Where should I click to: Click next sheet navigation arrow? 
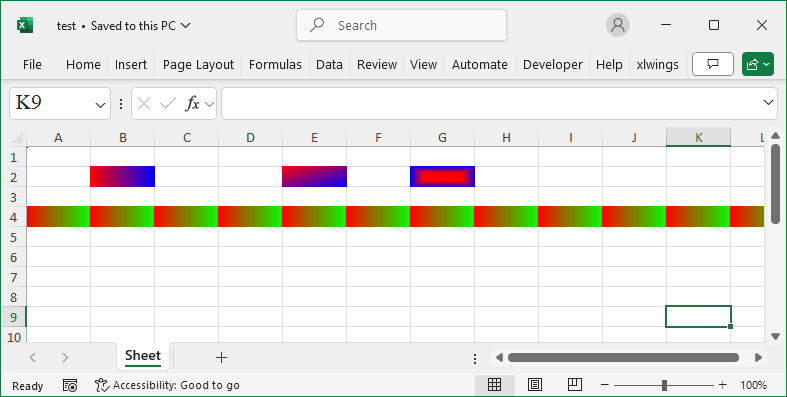pyautogui.click(x=65, y=357)
